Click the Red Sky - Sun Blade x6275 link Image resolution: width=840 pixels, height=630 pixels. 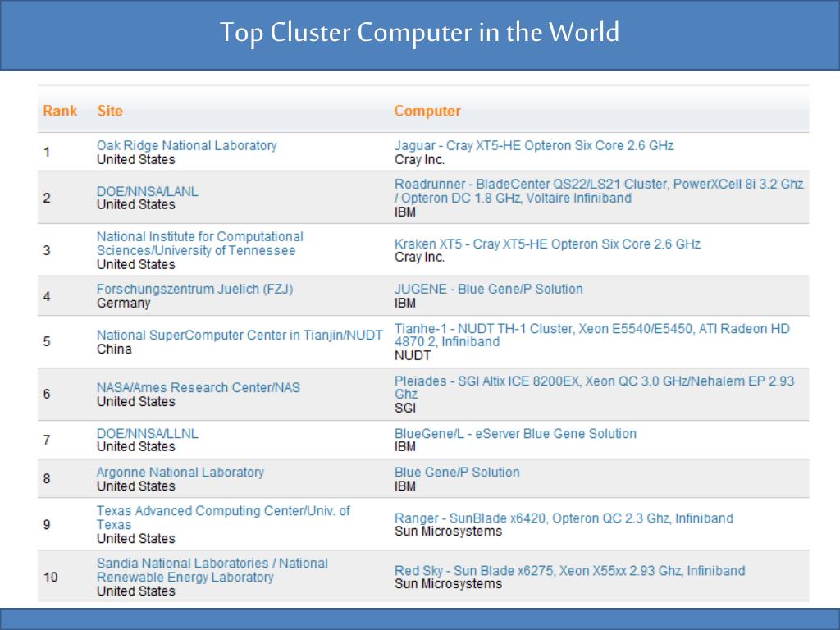(569, 571)
